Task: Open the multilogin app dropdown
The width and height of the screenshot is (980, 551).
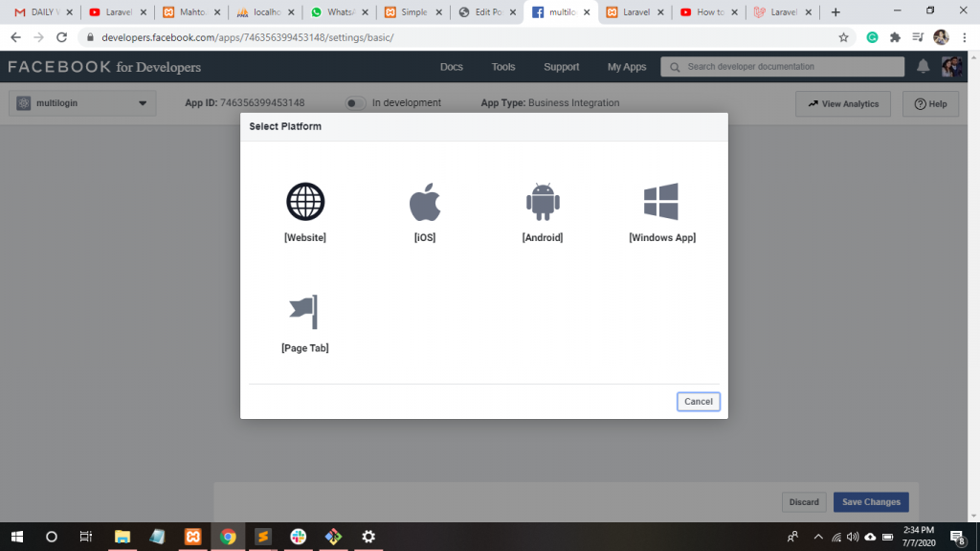Action: point(82,103)
